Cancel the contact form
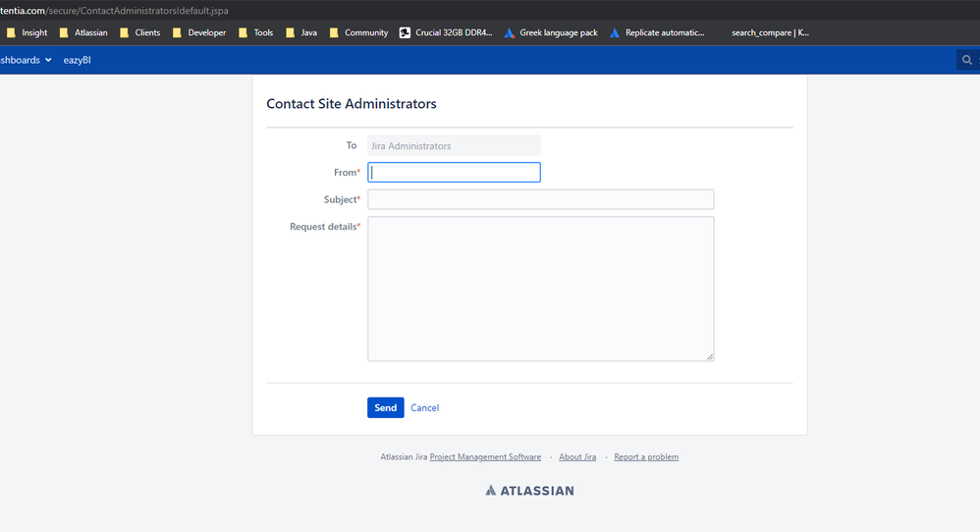The height and width of the screenshot is (532, 980). [424, 407]
